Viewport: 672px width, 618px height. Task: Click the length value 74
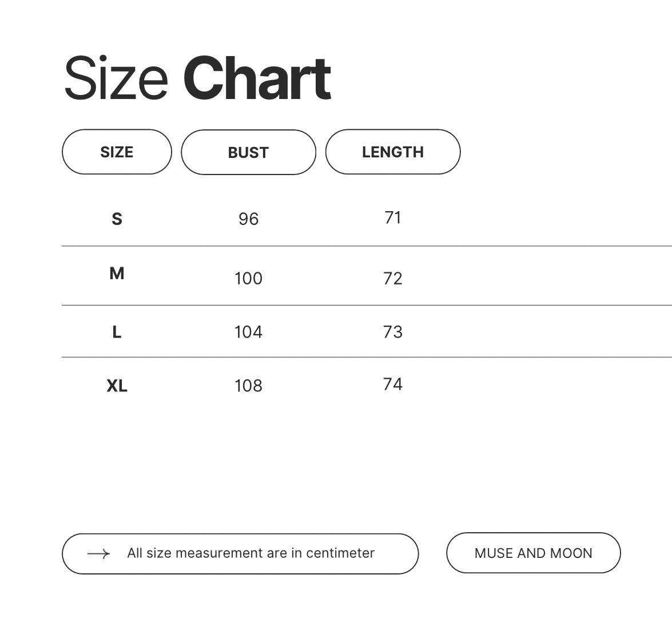(393, 384)
